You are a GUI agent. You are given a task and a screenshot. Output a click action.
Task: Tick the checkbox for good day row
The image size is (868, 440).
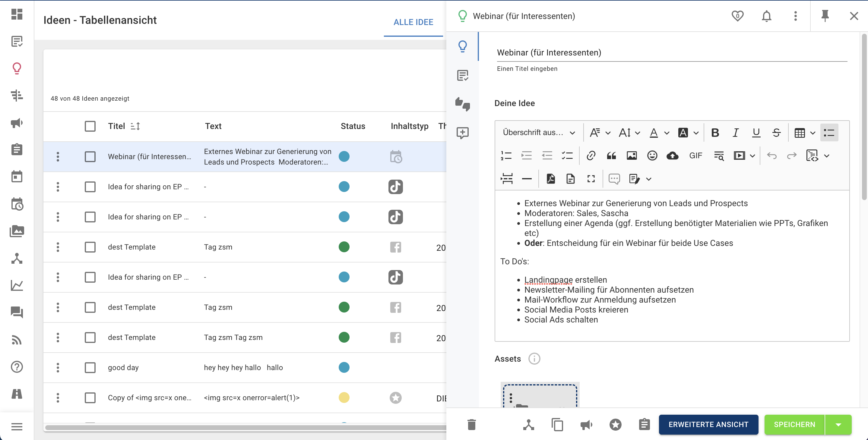90,368
